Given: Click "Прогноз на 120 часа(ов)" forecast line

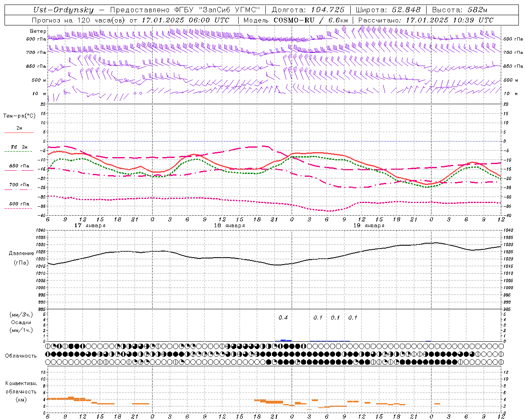Looking at the screenshot, I should point(79,20).
